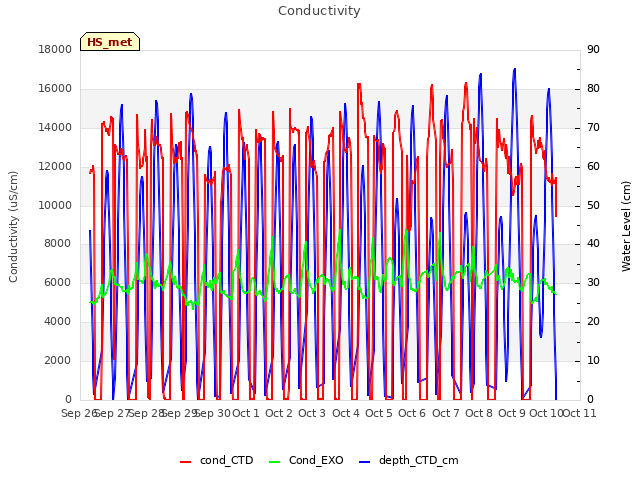
Task: Click the Oct 4 date tick label
Action: pyautogui.click(x=346, y=413)
